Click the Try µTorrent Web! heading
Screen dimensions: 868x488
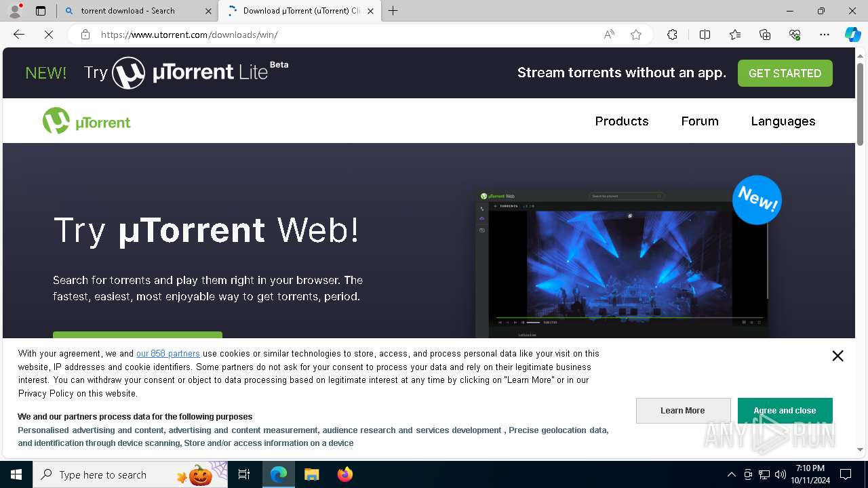pyautogui.click(x=206, y=230)
